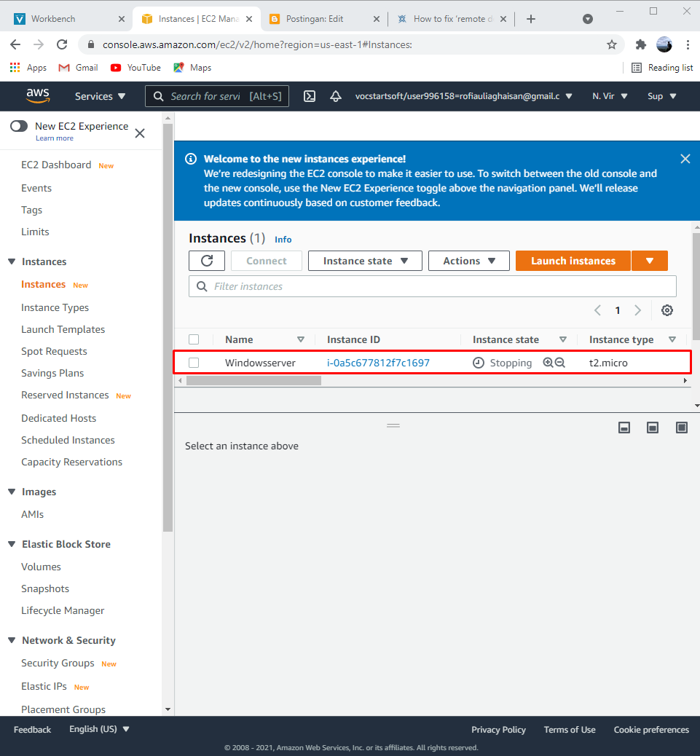
Task: Click Feedback in footer
Action: pyautogui.click(x=32, y=730)
